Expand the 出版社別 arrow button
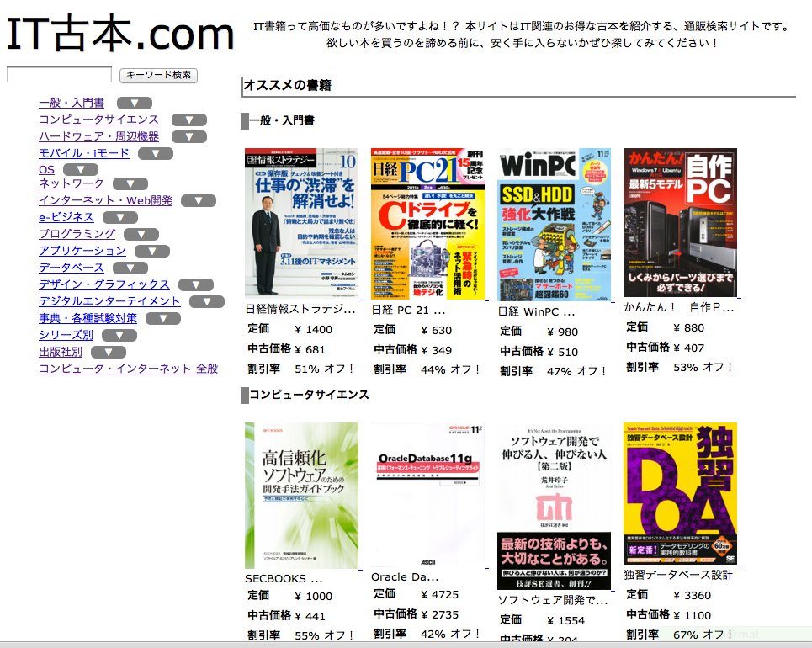Image resolution: width=812 pixels, height=648 pixels. (108, 353)
